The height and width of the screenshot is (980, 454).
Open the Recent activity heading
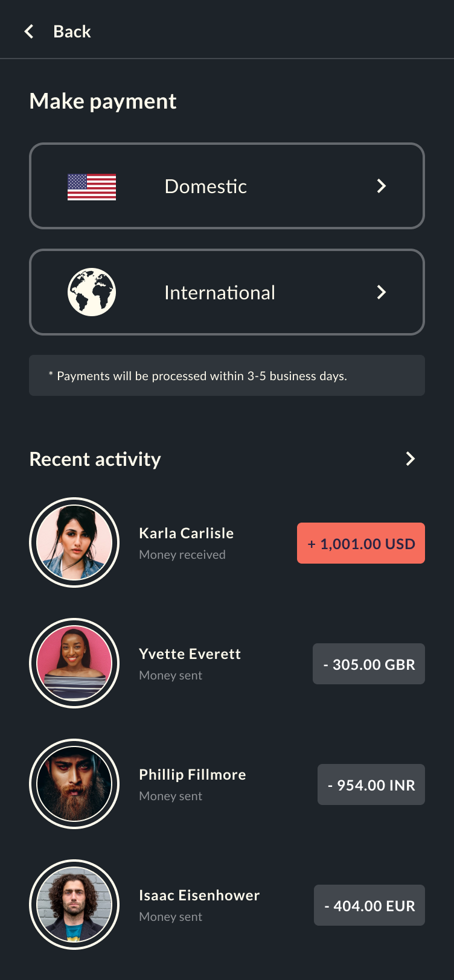point(95,459)
